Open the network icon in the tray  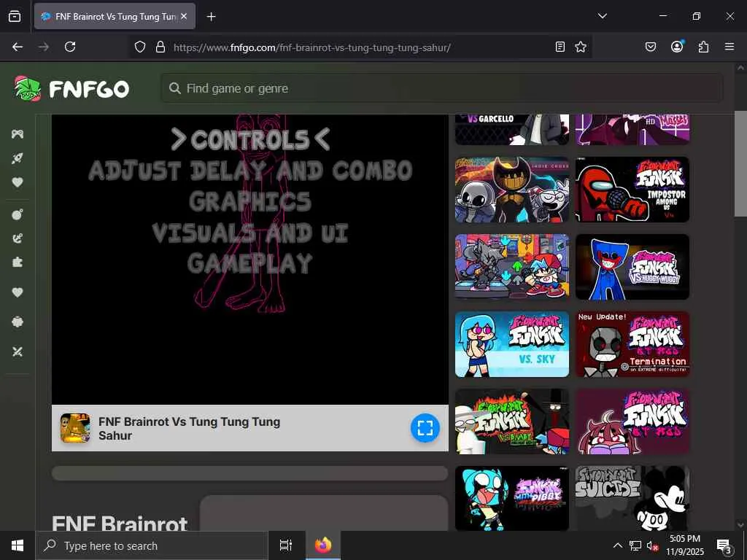pyautogui.click(x=635, y=545)
